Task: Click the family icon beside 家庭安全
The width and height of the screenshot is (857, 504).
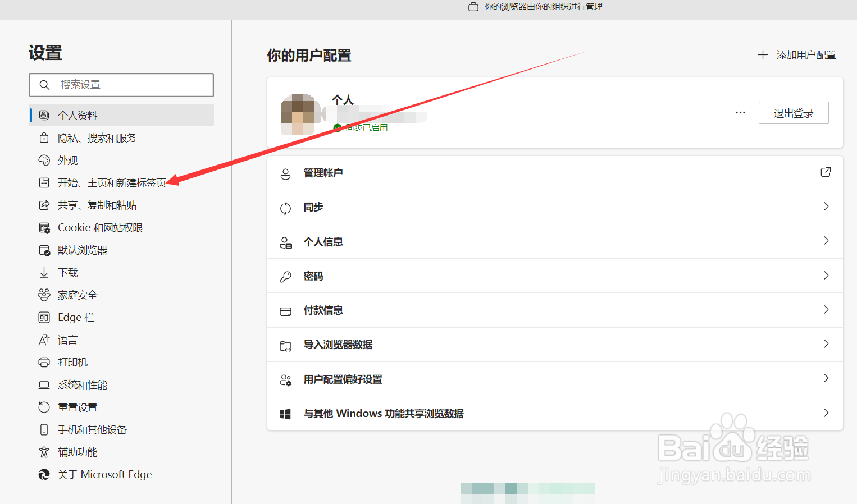Action: coord(44,295)
